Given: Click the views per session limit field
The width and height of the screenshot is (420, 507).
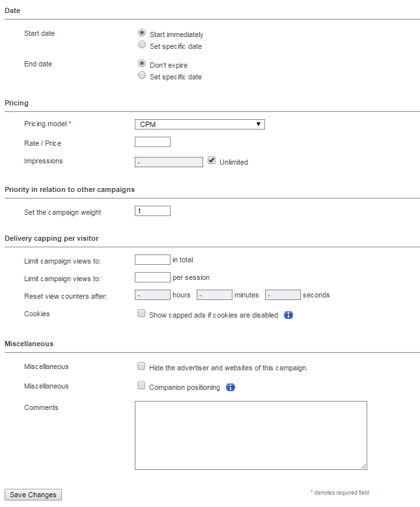Looking at the screenshot, I should (152, 277).
